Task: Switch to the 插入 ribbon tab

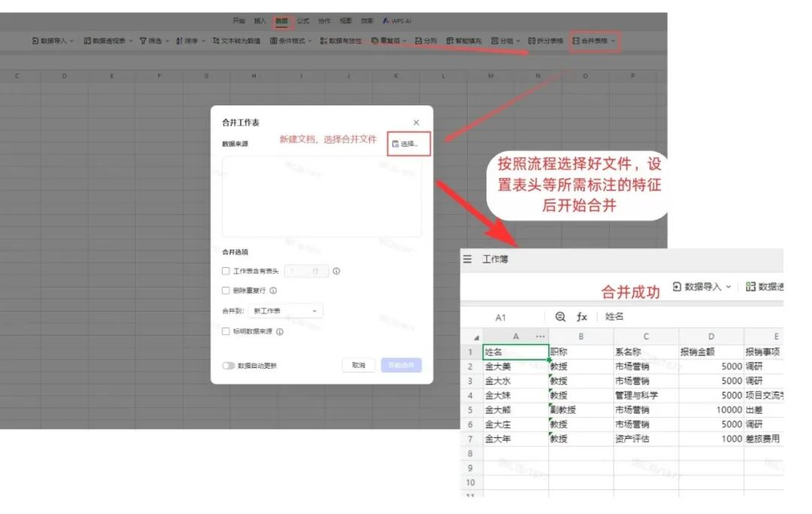Action: point(260,21)
